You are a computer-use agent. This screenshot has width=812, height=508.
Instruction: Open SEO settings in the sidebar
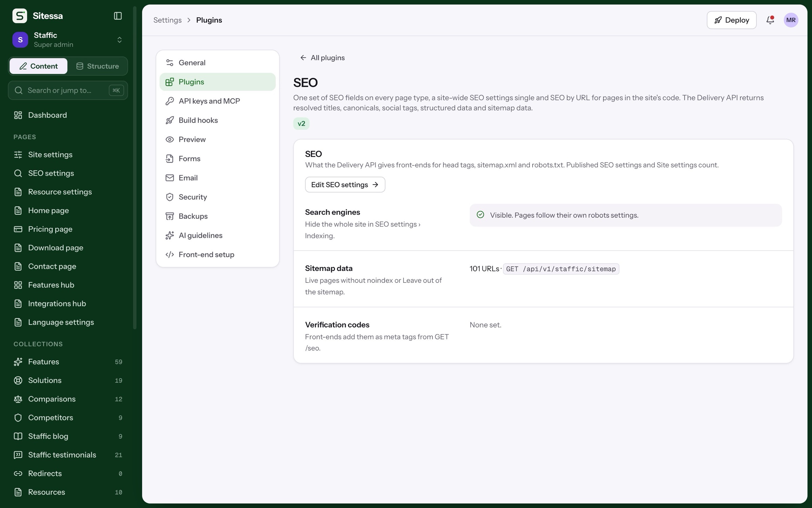(68, 173)
